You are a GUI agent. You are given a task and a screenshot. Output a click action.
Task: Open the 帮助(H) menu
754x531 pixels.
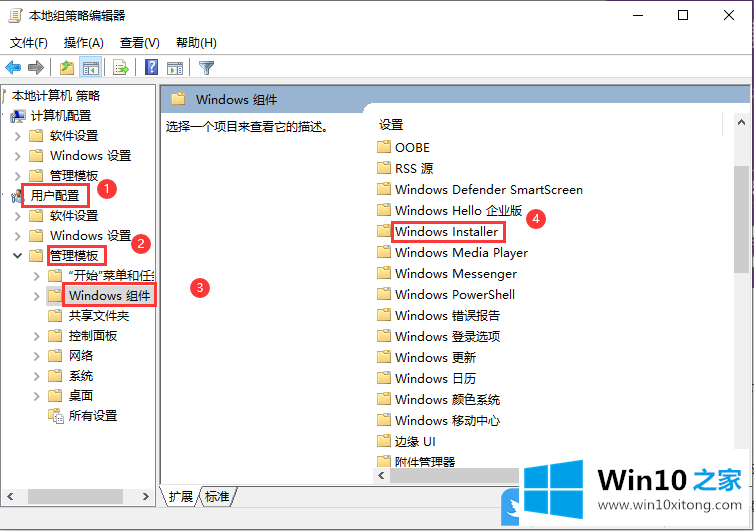coord(196,43)
